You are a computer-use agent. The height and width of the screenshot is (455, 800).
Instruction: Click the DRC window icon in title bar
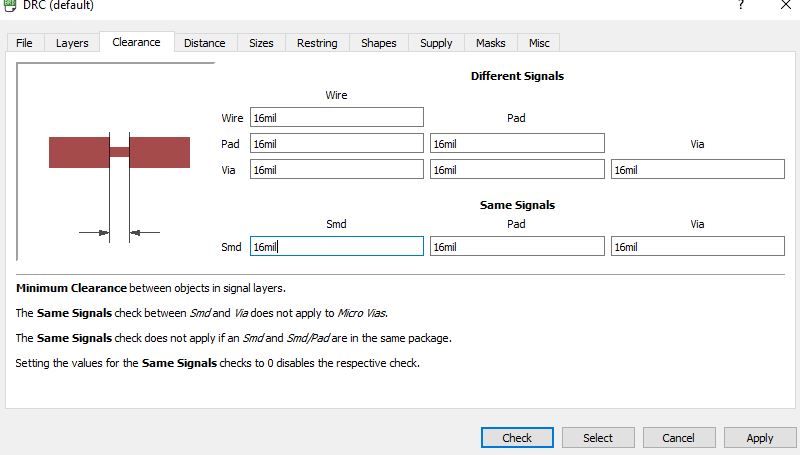[x=10, y=5]
